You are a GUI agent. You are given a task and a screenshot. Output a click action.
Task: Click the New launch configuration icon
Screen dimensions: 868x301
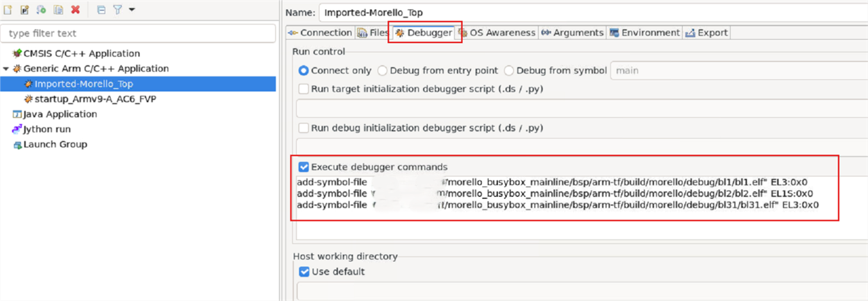(x=8, y=10)
